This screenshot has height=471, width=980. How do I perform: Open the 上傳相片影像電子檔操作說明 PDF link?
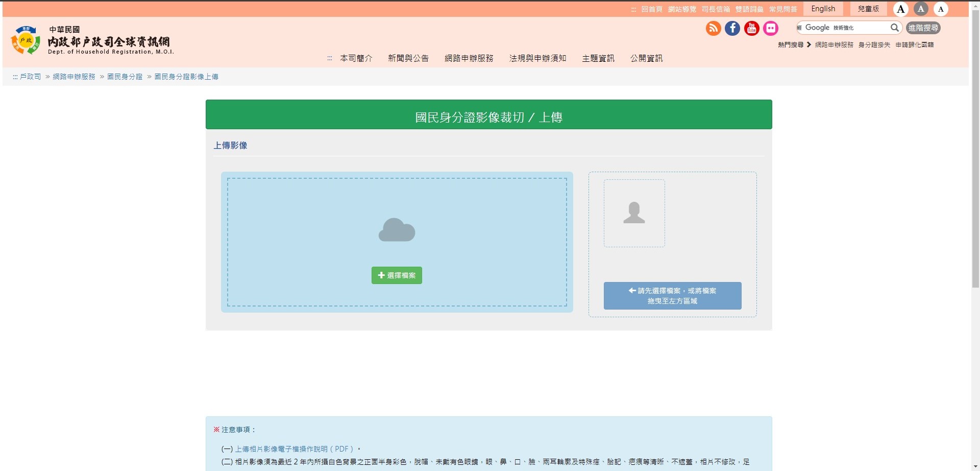click(x=295, y=449)
